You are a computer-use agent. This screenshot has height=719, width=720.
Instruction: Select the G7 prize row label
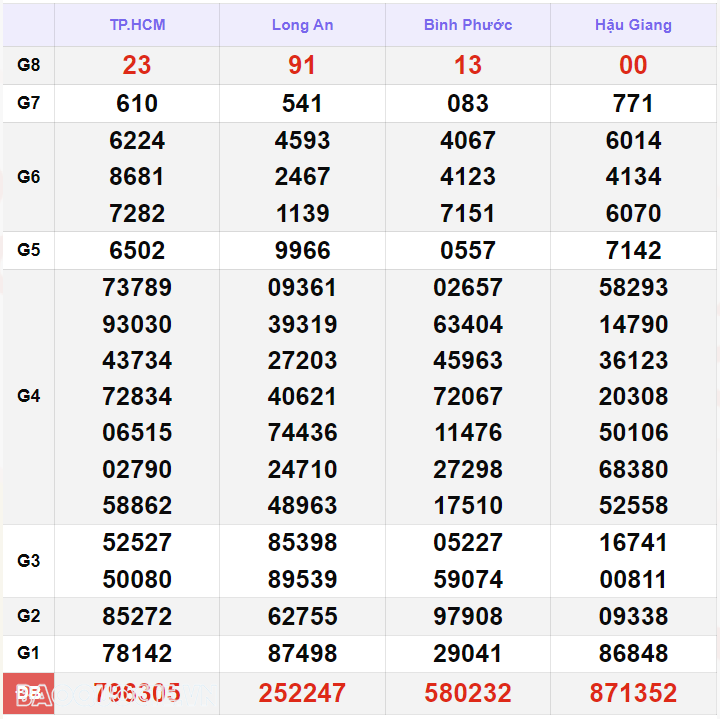(x=29, y=103)
